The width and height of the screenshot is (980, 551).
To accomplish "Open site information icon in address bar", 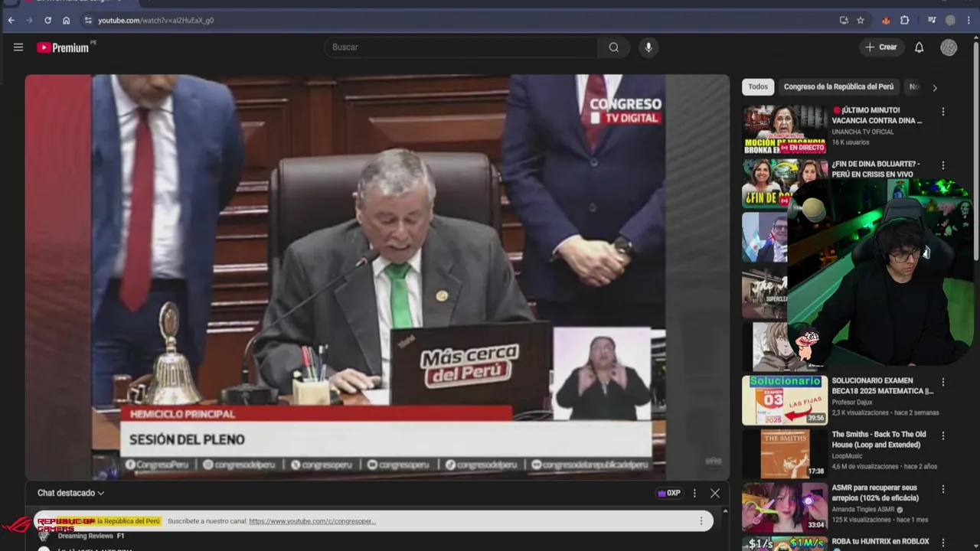I will pos(88,21).
